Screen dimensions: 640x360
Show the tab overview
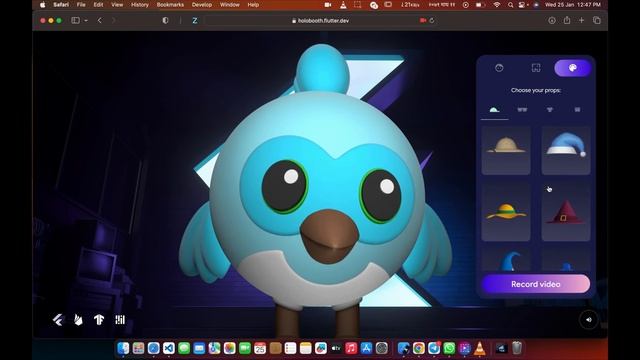tap(597, 20)
